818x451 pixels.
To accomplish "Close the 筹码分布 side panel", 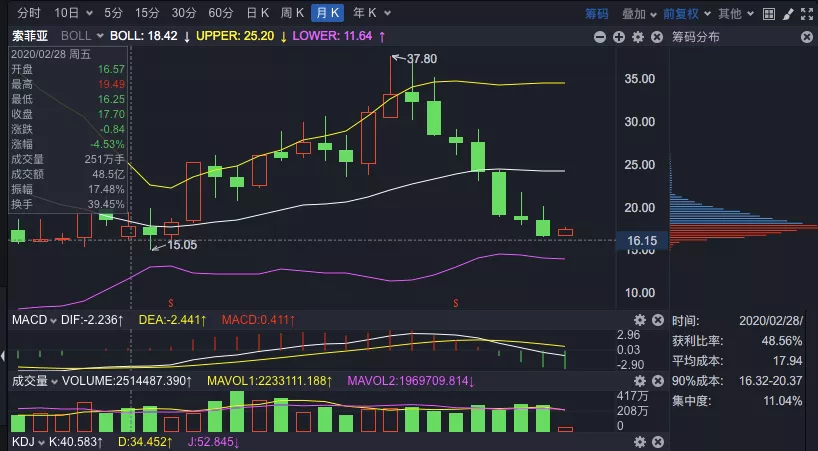I will (x=807, y=37).
